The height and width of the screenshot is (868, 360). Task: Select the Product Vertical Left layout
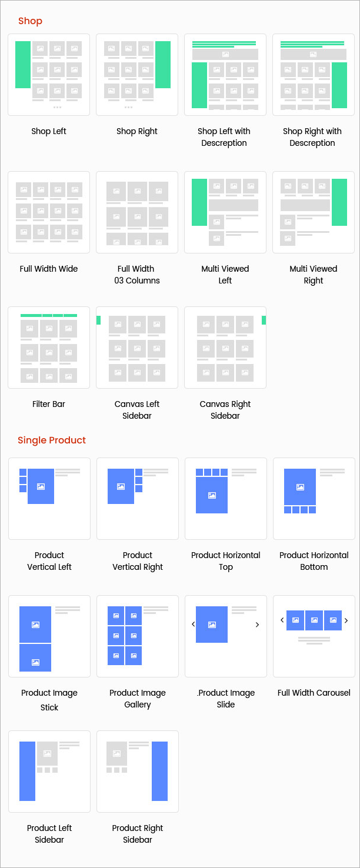coord(49,499)
